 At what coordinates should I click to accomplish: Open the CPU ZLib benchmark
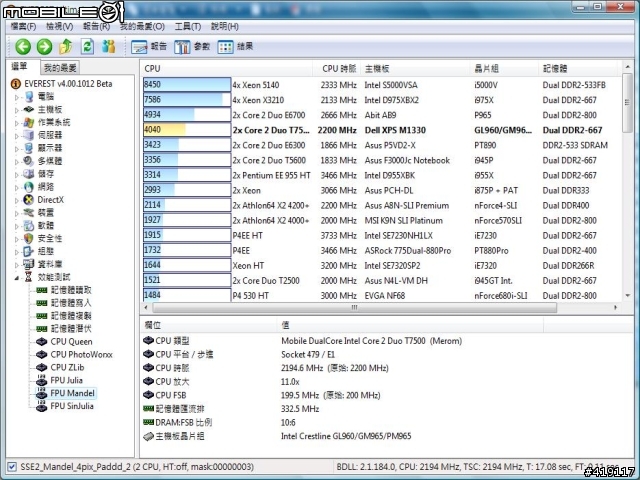[60, 367]
